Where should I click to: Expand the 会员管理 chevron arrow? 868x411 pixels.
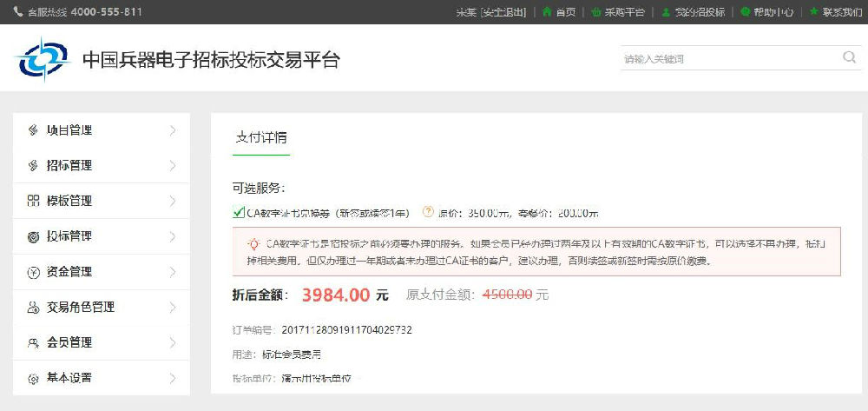pos(173,343)
